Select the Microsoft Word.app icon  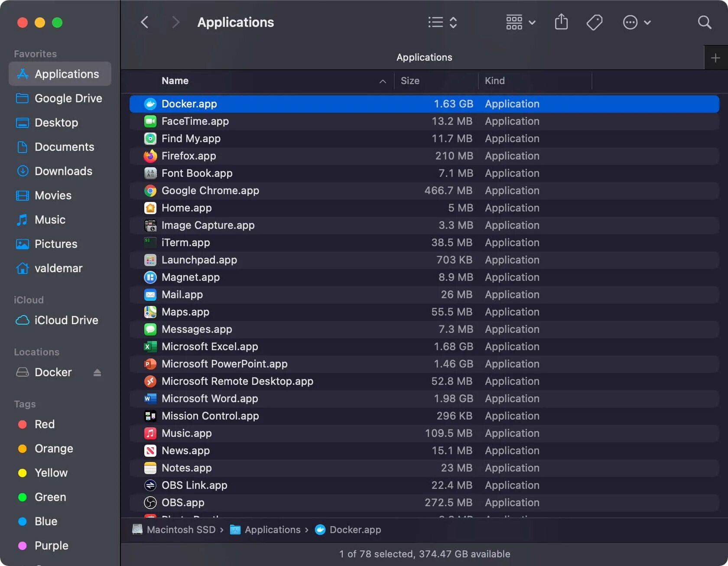(150, 399)
